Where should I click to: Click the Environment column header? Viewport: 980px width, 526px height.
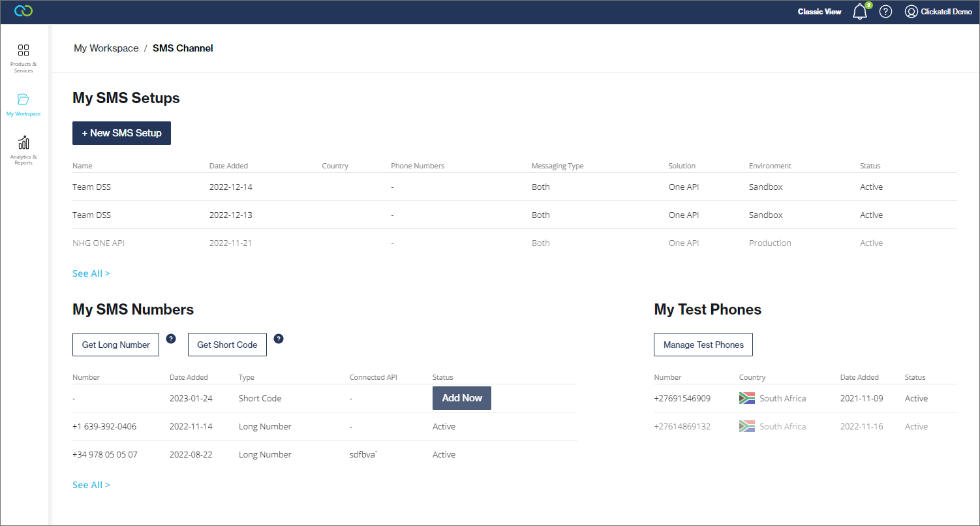[x=770, y=166]
